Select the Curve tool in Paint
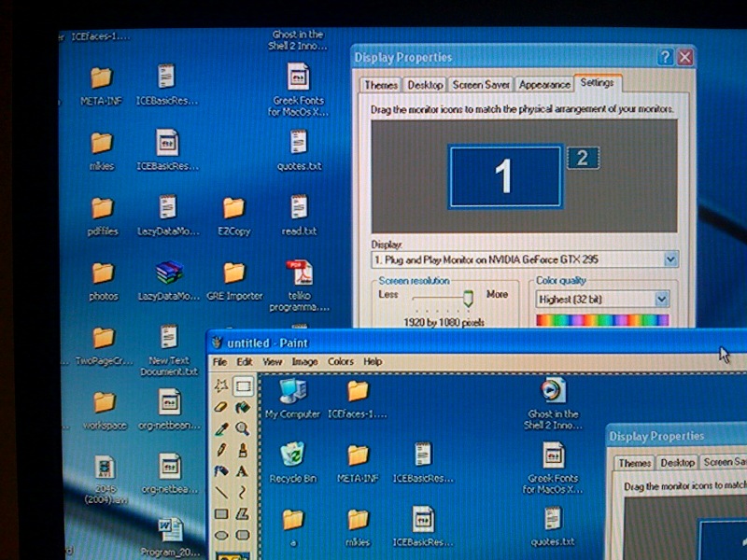The width and height of the screenshot is (747, 560). pos(243,493)
